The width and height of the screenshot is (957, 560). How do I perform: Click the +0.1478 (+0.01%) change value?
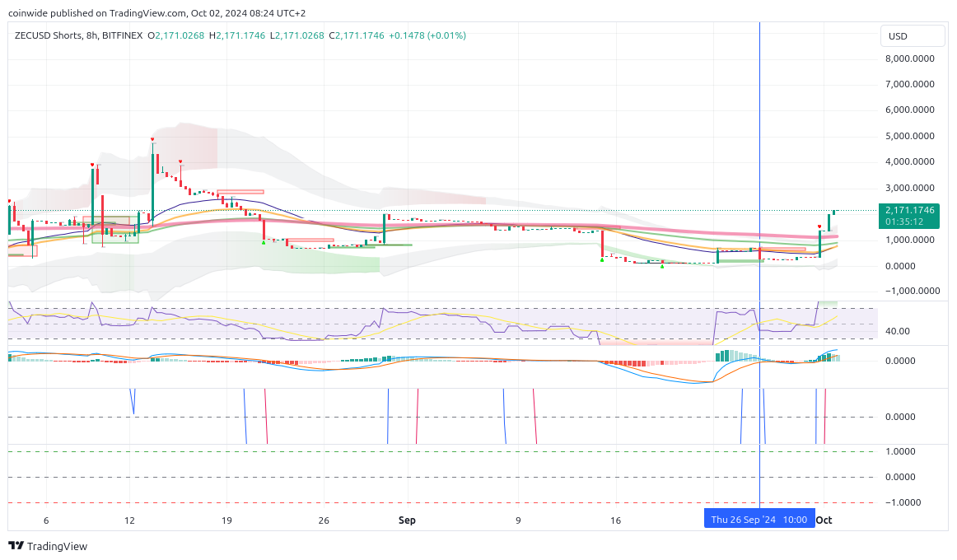click(427, 35)
